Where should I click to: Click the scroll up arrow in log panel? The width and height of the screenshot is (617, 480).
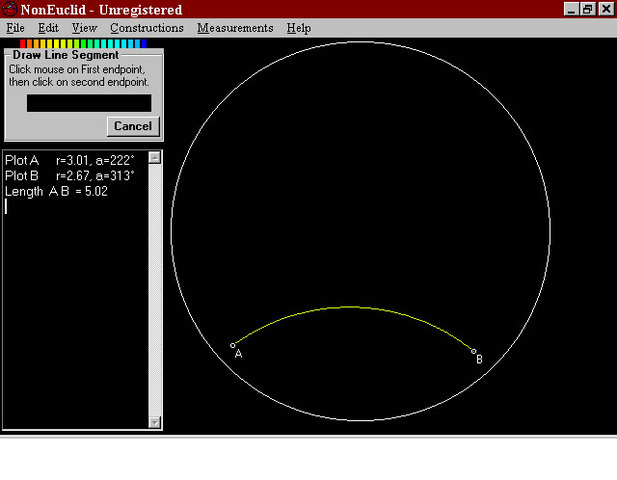coord(155,157)
